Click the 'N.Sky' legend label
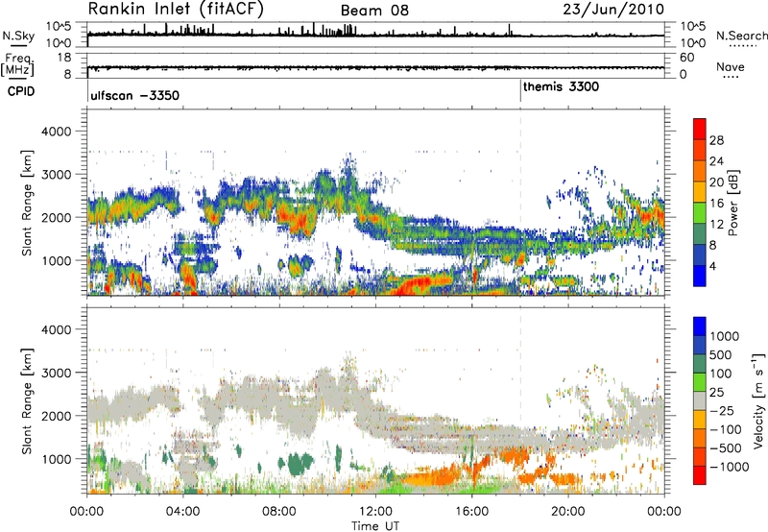Viewport: 768px width, 532px height. click(18, 36)
